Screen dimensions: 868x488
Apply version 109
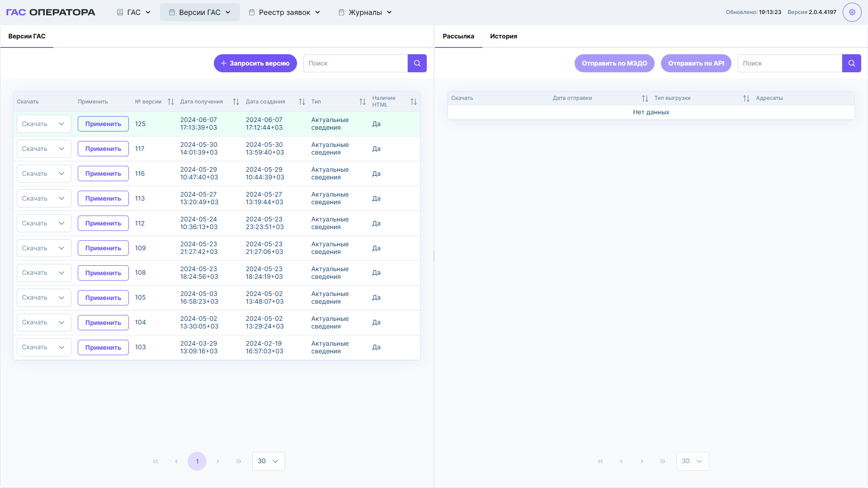[103, 248]
